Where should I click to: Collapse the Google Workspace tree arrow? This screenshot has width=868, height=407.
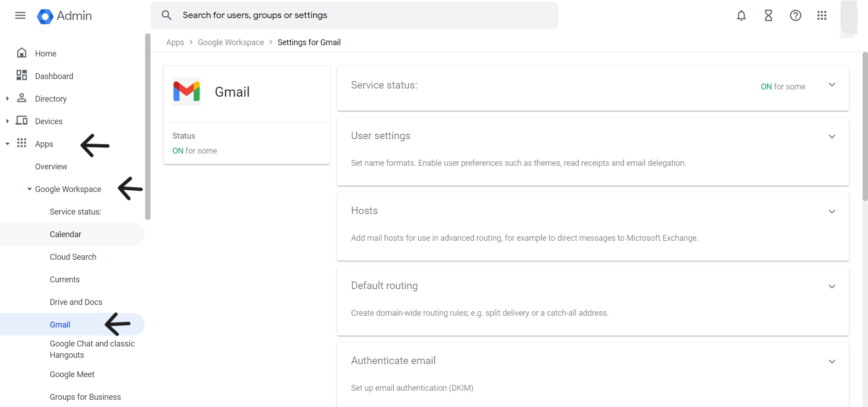pyautogui.click(x=29, y=189)
